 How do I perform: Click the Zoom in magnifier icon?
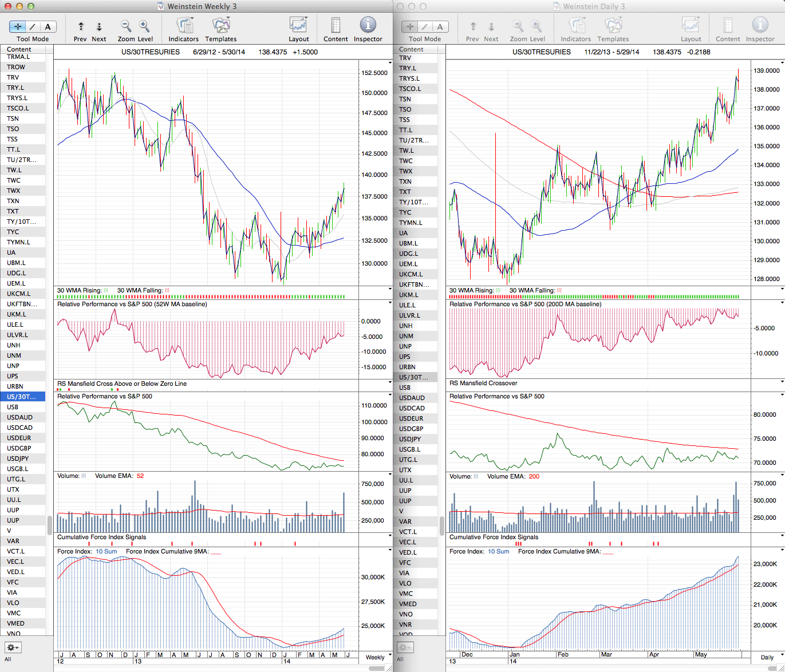coord(144,26)
